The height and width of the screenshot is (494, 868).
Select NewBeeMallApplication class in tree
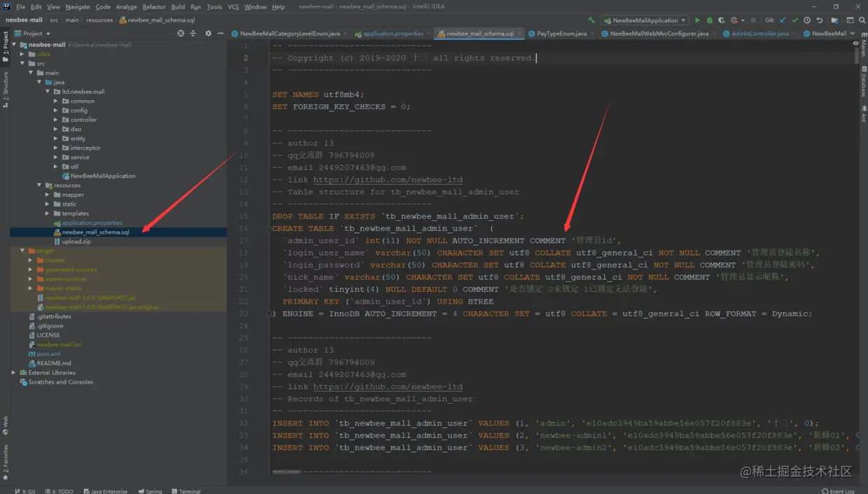[x=103, y=176]
